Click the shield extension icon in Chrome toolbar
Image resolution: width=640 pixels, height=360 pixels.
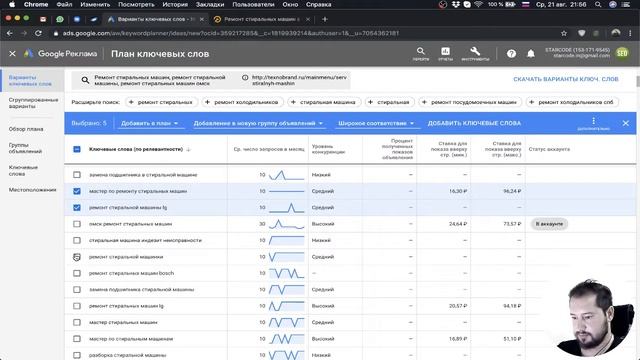[581, 33]
